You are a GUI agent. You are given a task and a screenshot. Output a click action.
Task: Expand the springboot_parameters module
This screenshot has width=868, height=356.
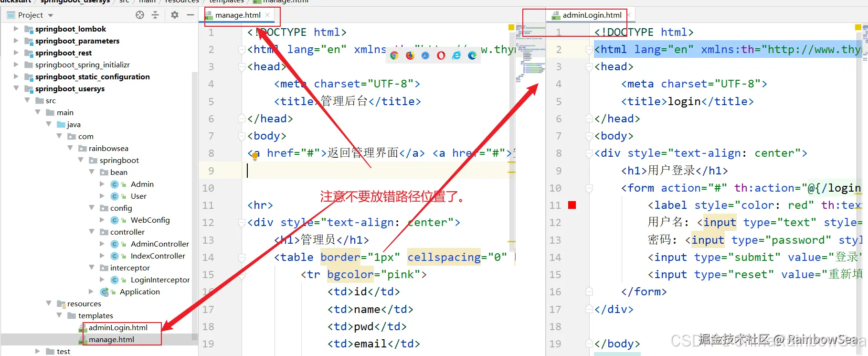tap(16, 41)
